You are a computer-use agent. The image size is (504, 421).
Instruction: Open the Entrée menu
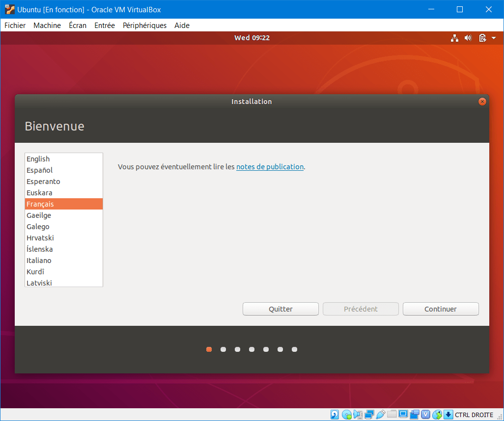click(105, 26)
